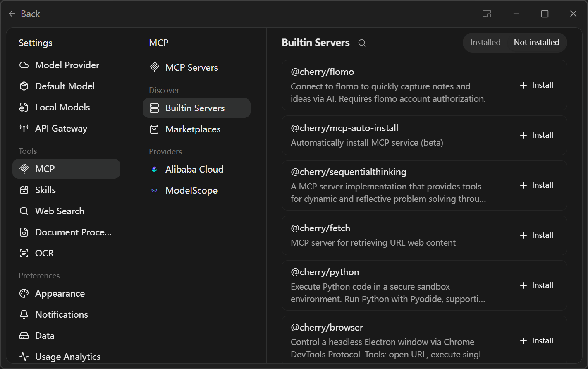This screenshot has height=369, width=588.
Task: Open the Skills settings page
Action: point(66,190)
